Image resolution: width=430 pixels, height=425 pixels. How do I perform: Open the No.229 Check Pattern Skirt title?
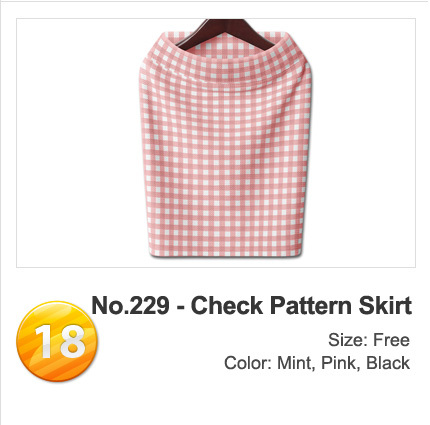click(x=252, y=305)
